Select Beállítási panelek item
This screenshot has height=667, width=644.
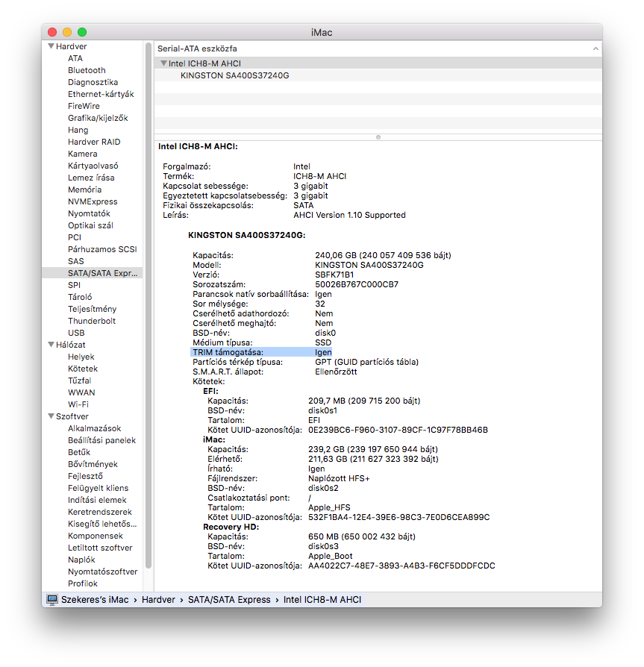[101, 440]
